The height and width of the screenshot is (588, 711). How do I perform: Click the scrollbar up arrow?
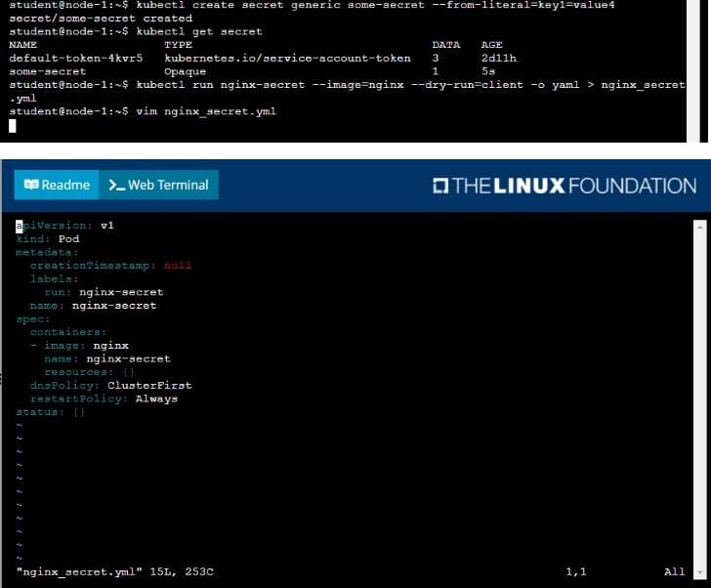pyautogui.click(x=699, y=226)
